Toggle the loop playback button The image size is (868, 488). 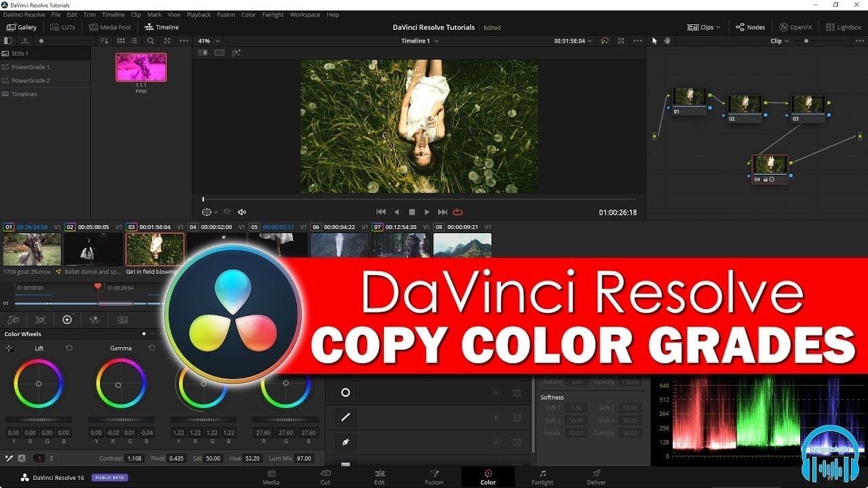click(x=458, y=212)
